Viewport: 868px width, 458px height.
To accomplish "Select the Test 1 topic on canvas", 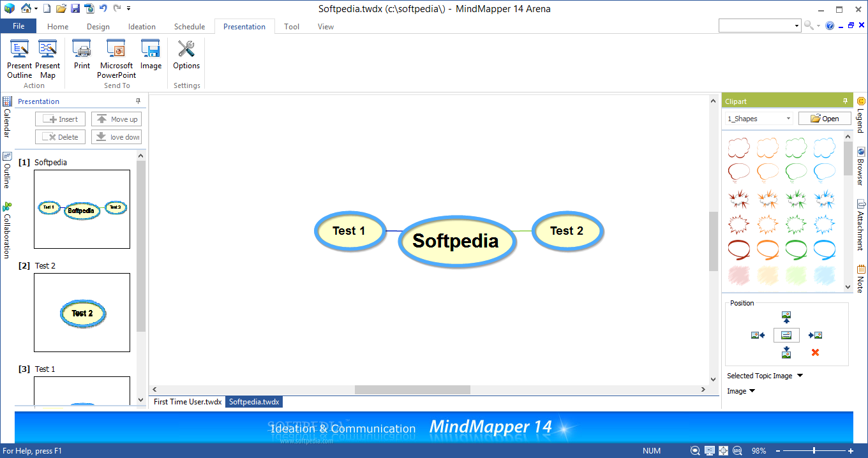I will tap(349, 231).
